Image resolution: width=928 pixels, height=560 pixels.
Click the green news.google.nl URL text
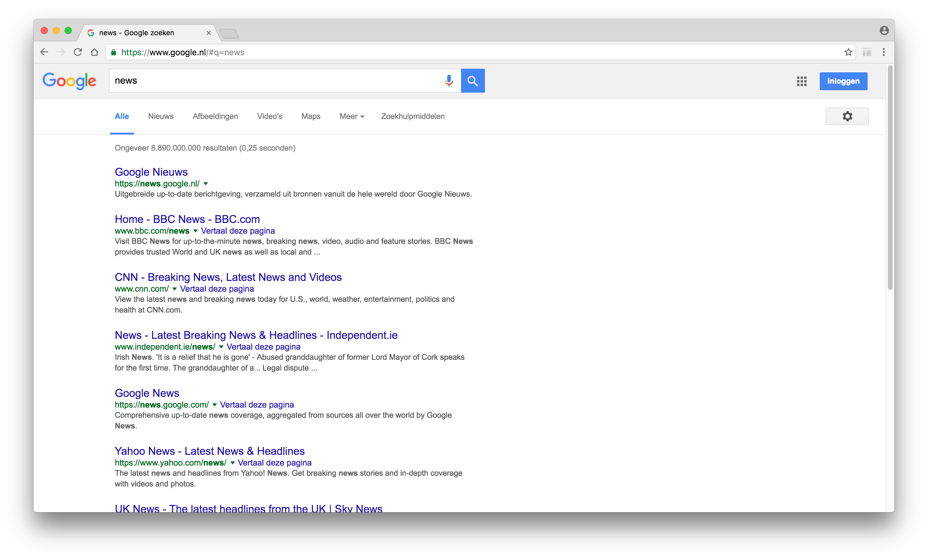(x=157, y=184)
